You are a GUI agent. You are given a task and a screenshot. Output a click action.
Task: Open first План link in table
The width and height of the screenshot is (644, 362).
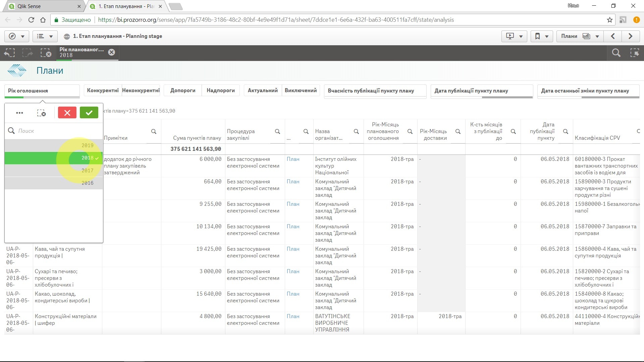point(293,159)
